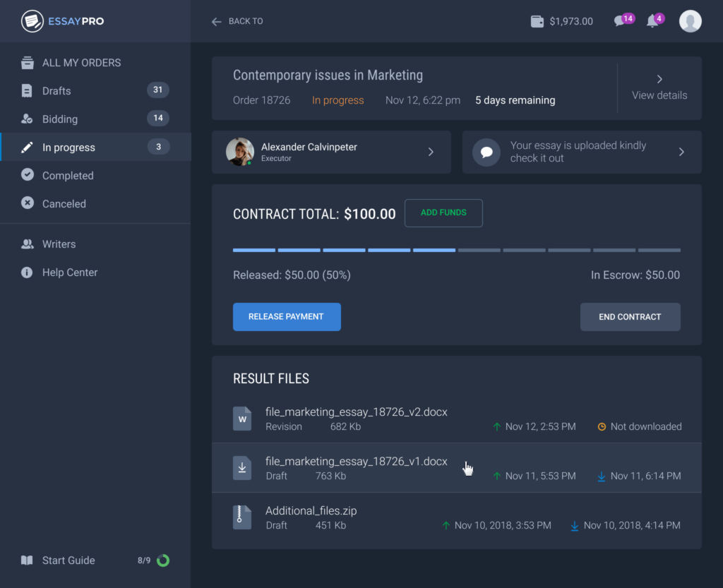Viewport: 723px width, 588px height.
Task: Open the Start Guide book icon
Action: point(27,560)
